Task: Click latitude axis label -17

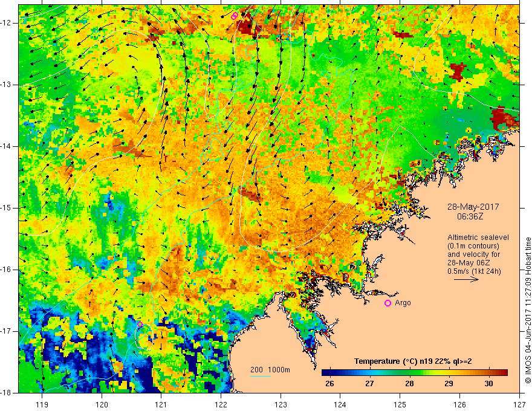Action: coord(6,331)
